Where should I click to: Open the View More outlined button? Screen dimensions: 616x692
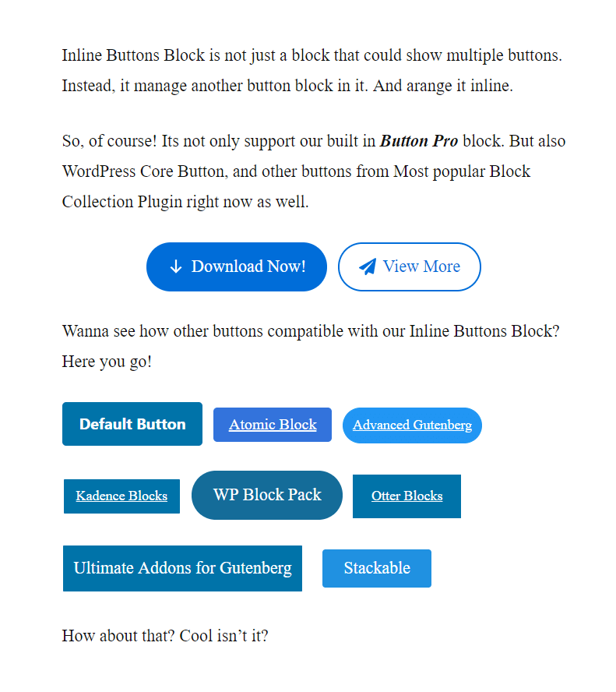409,267
